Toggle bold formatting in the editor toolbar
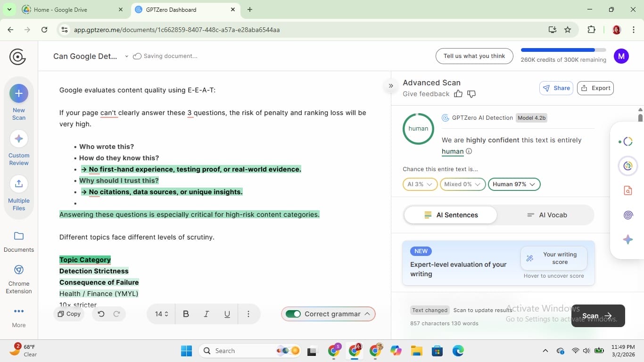Screen dimensions: 644x362 pos(186,313)
